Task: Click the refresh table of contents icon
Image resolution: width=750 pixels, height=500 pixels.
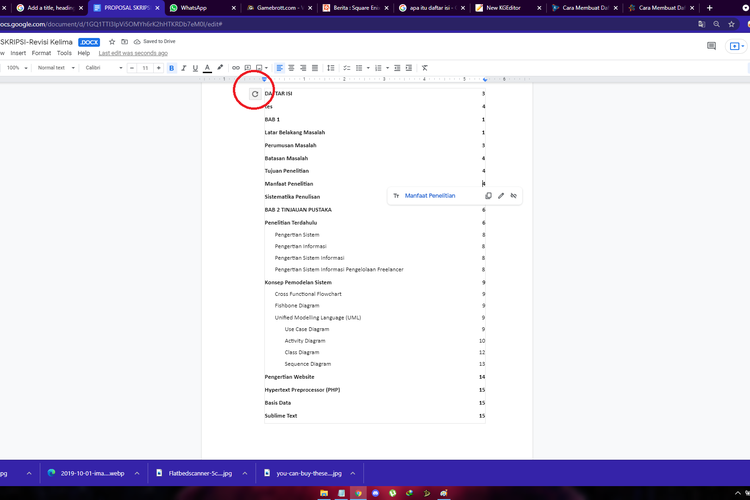Action: coord(255,94)
